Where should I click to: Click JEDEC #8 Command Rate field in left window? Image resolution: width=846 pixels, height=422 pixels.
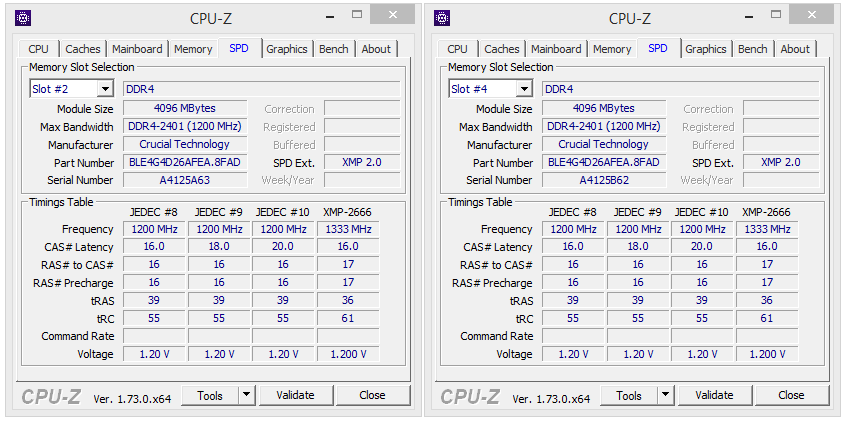(x=154, y=336)
